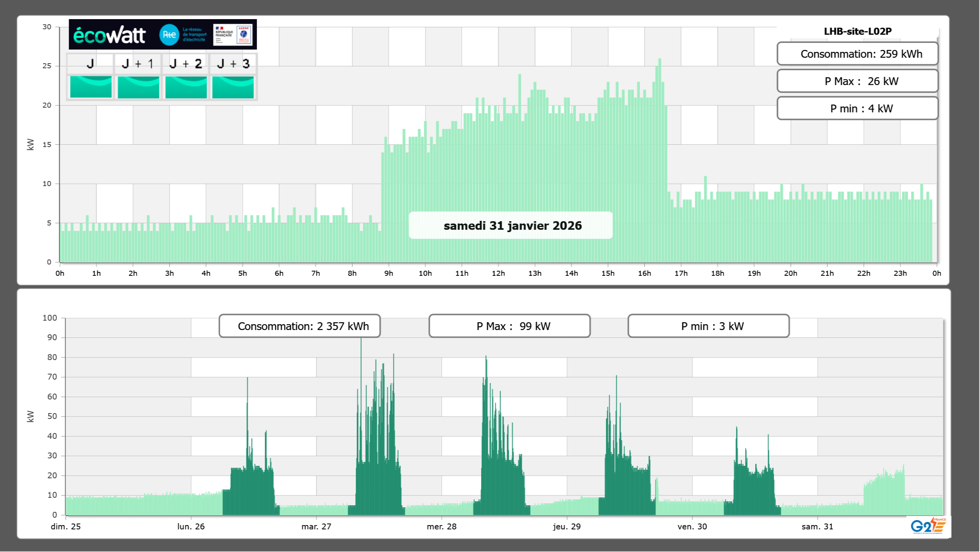Click the green signal icon under J + 1
Screen dimensions: 980x552
[x=138, y=87]
